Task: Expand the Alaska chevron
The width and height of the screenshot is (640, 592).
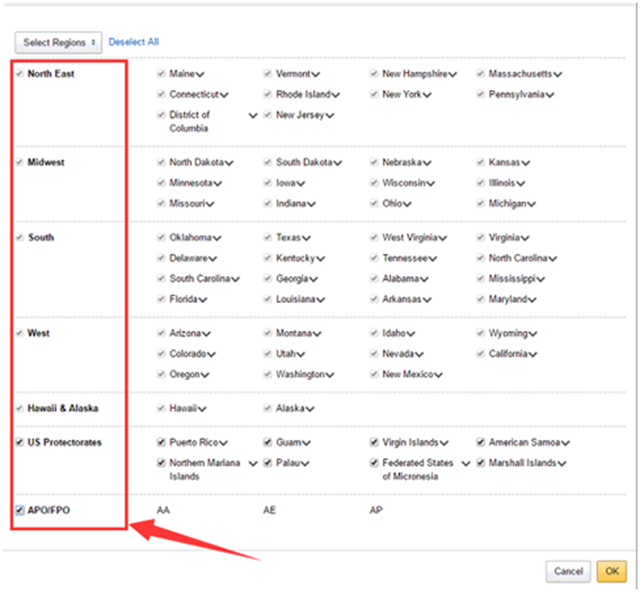Action: [309, 409]
